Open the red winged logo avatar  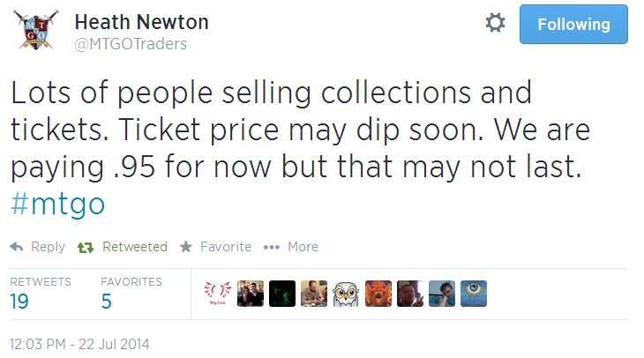tap(218, 294)
